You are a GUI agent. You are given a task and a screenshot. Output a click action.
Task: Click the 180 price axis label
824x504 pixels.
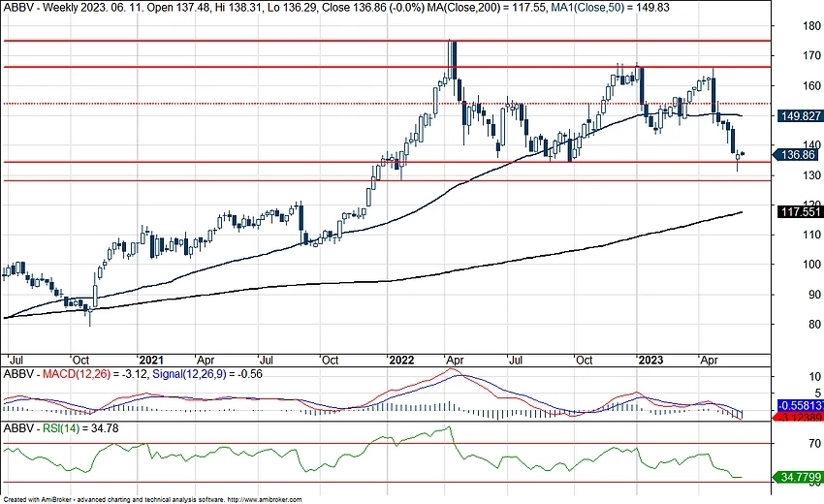(x=812, y=26)
